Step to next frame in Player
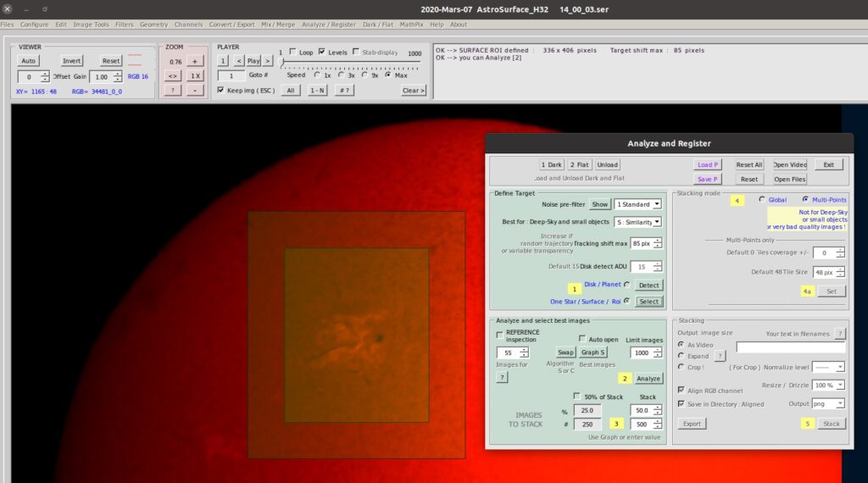Image resolution: width=868 pixels, height=483 pixels. pyautogui.click(x=268, y=61)
